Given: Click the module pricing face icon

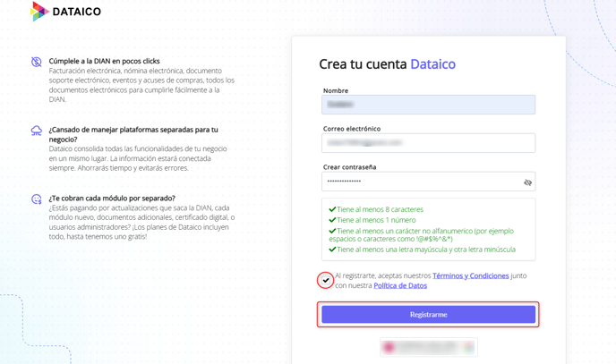Looking at the screenshot, I should pyautogui.click(x=37, y=199).
